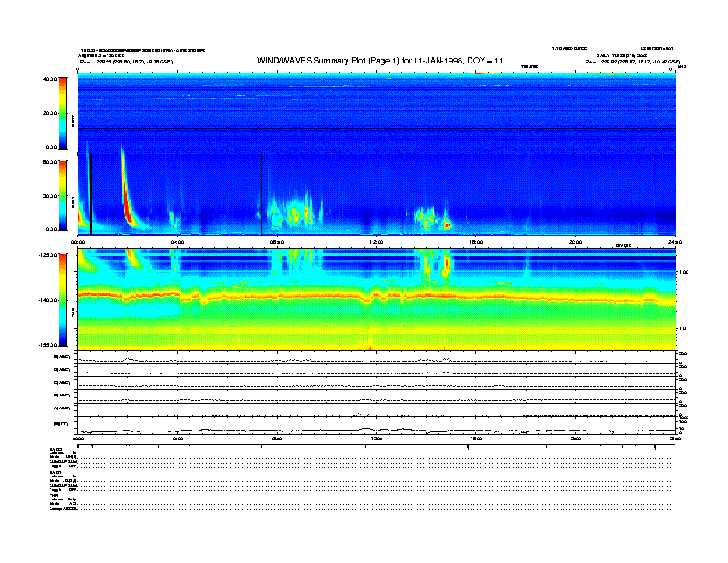Click the 10 label on TNR right axis

682,329
